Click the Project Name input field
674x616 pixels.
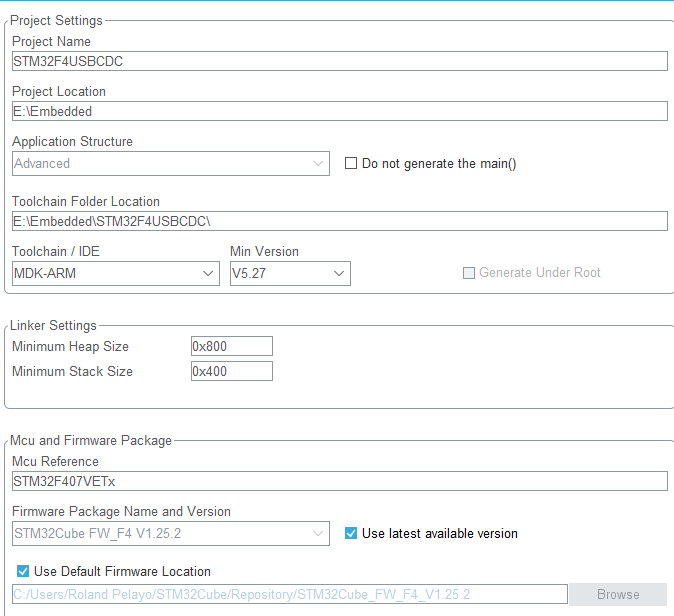click(x=340, y=61)
